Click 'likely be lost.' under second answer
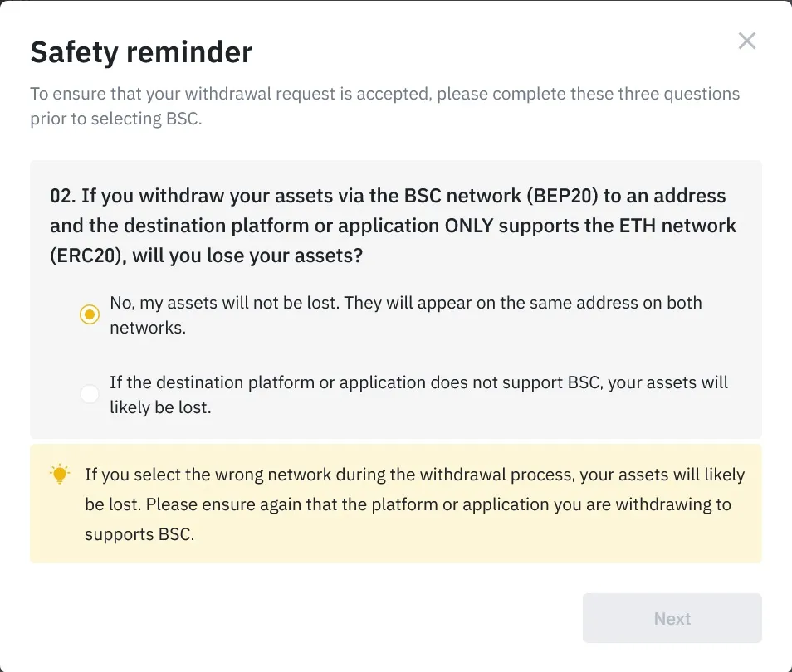 (x=160, y=407)
